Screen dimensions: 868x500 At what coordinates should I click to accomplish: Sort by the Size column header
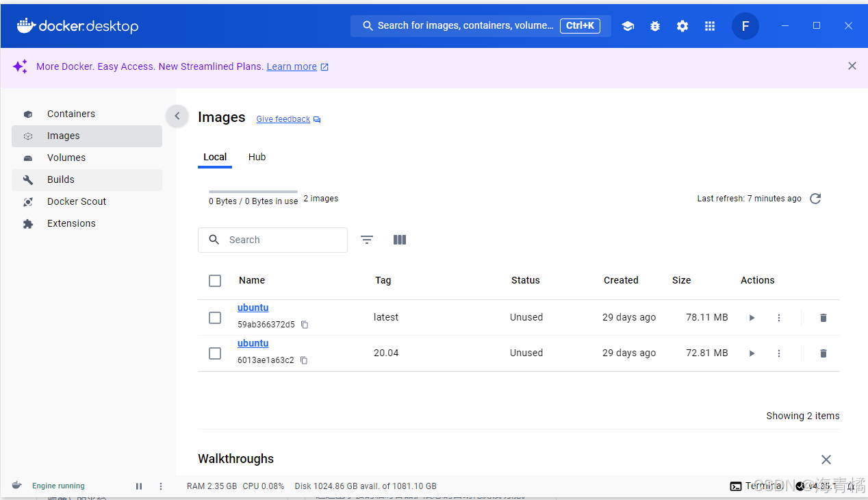coord(682,280)
